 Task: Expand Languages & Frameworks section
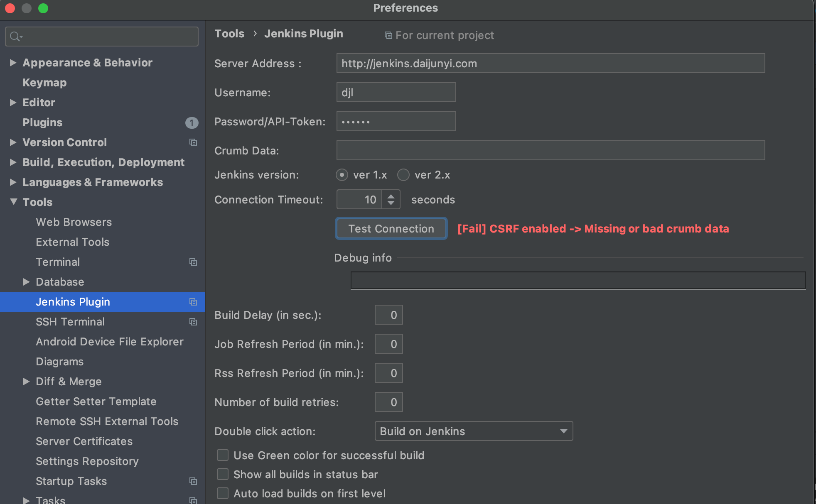click(x=13, y=182)
